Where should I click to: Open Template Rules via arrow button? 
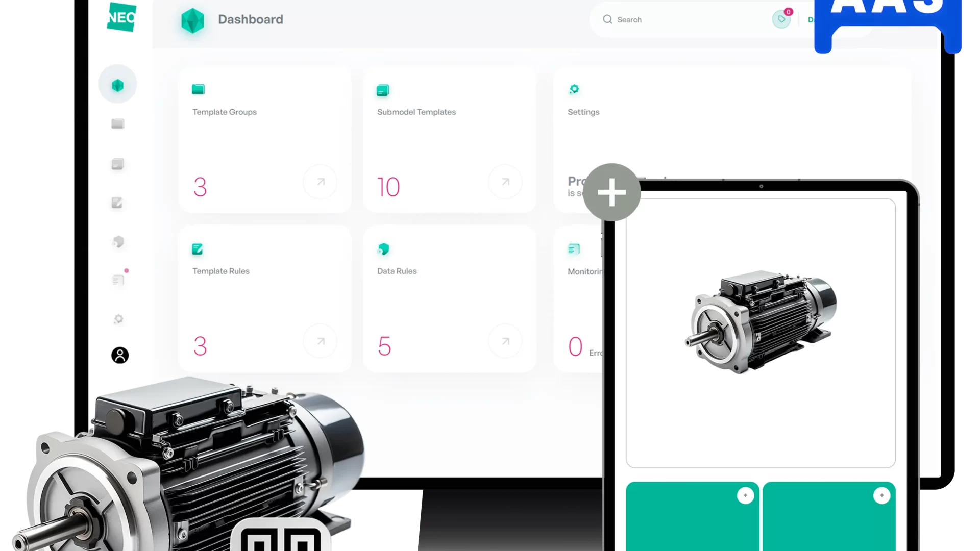320,341
